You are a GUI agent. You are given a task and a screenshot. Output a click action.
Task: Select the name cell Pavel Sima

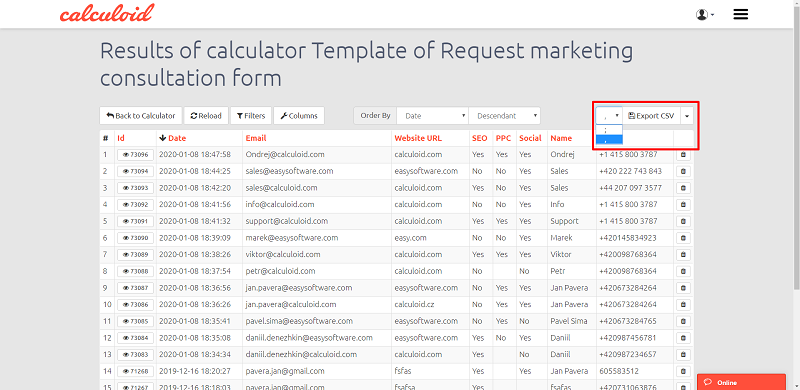point(568,321)
